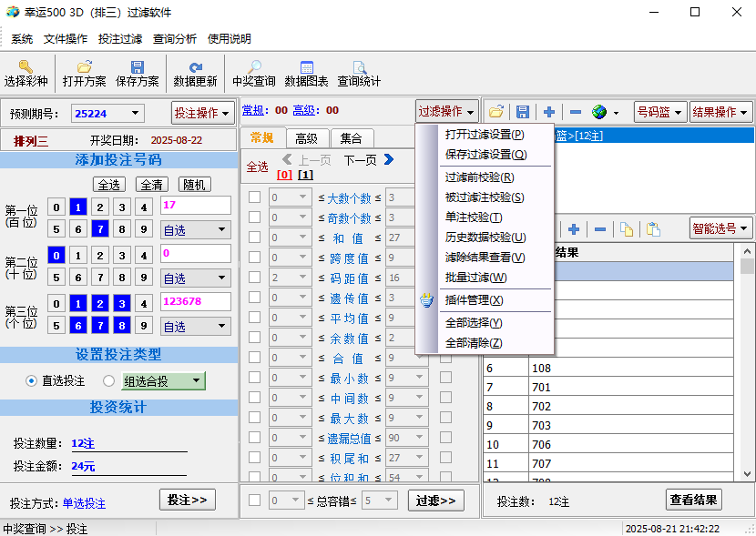Click the paste icon beside 智能选号

(x=652, y=229)
